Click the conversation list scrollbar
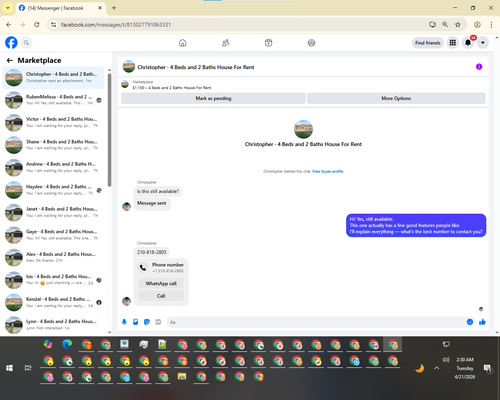Viewport: 500px width, 400px height. pyautogui.click(x=109, y=130)
